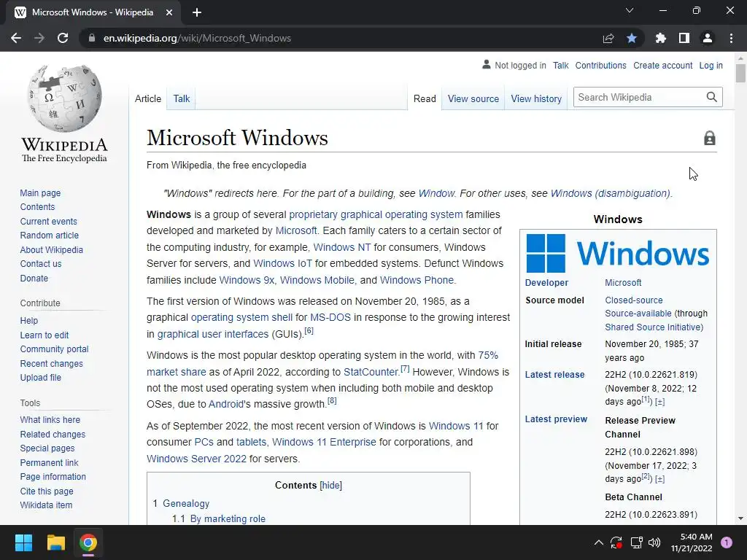Click Cite this page
This screenshot has width=747, height=560.
coord(47,491)
